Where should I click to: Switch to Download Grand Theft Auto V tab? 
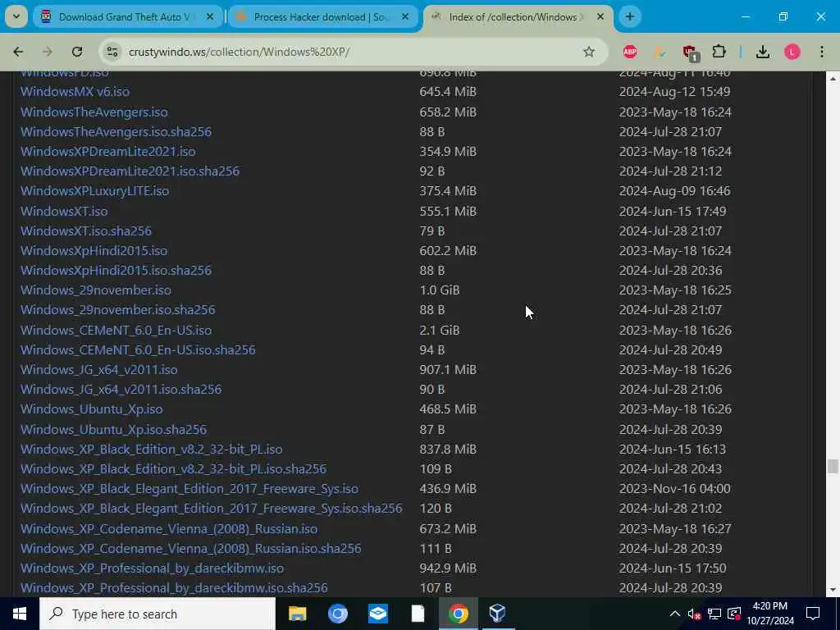click(127, 17)
